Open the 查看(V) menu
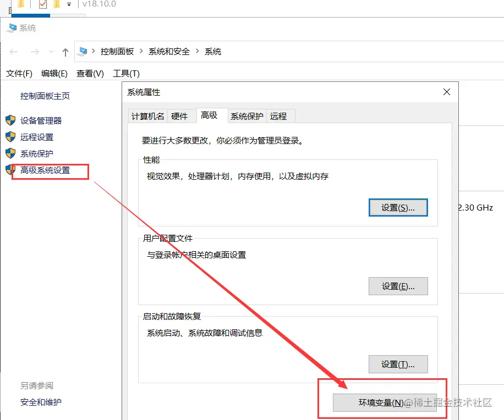The image size is (504, 420). click(x=90, y=74)
